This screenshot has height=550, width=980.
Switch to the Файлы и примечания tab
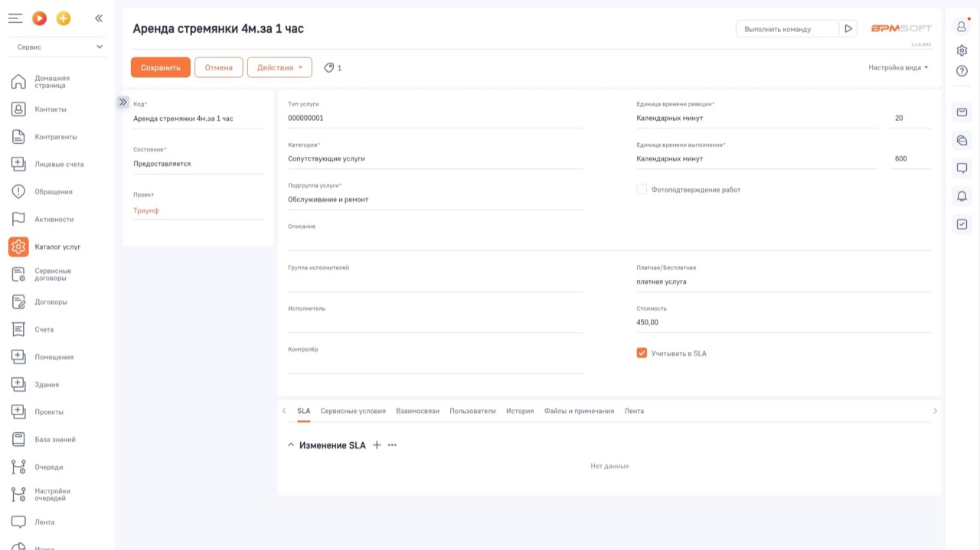pos(579,411)
